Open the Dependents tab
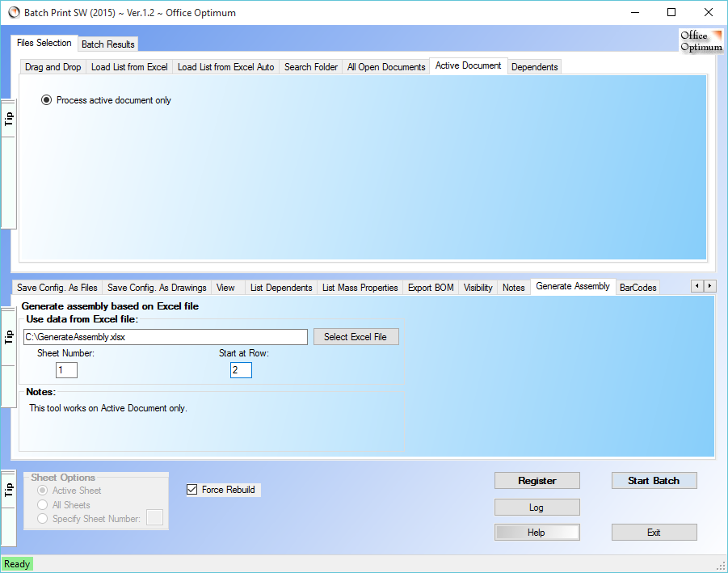This screenshot has height=573, width=728. [x=534, y=67]
